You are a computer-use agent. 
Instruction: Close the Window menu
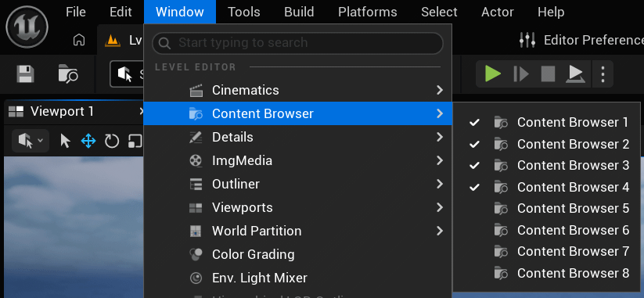180,12
